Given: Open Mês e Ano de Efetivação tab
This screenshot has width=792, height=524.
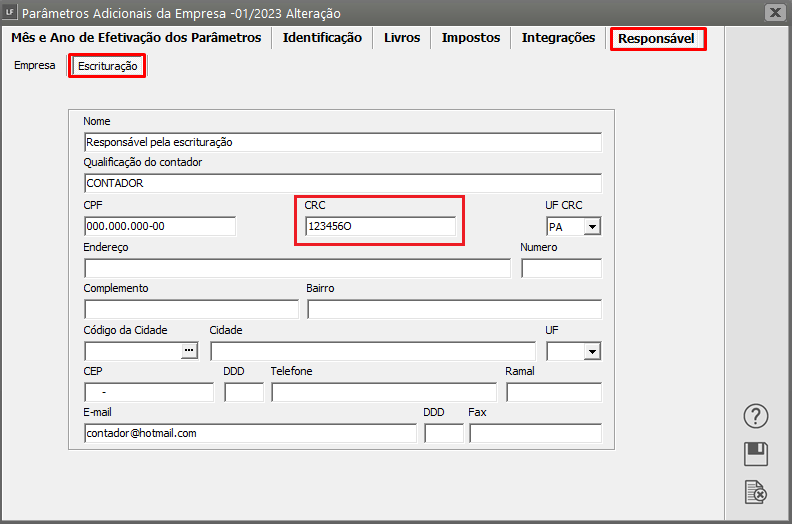Looking at the screenshot, I should click(x=136, y=38).
